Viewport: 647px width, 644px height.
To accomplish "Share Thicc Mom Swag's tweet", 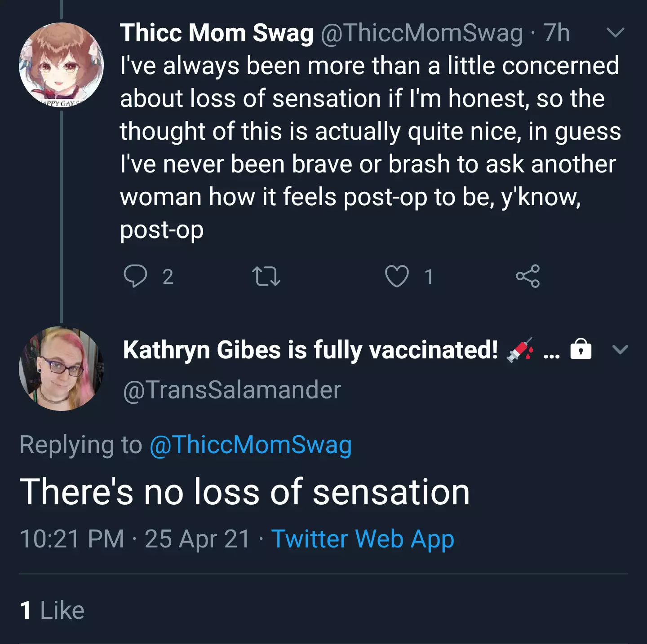I will pos(528,276).
